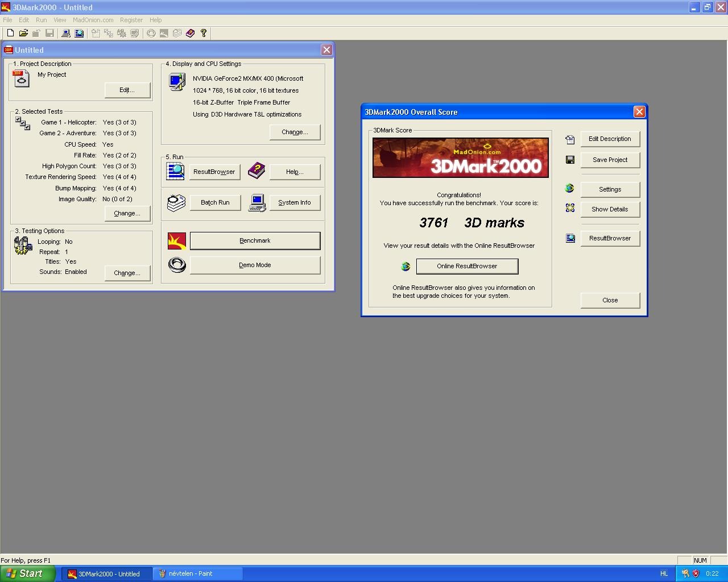This screenshot has width=728, height=582.
Task: Click Close button in Overall Score dialog
Action: coord(610,300)
